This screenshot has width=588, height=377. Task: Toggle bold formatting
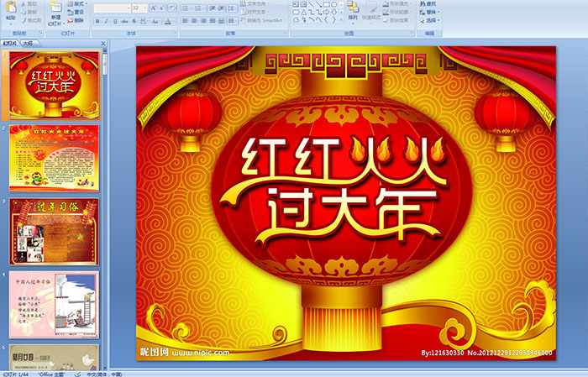(x=97, y=21)
